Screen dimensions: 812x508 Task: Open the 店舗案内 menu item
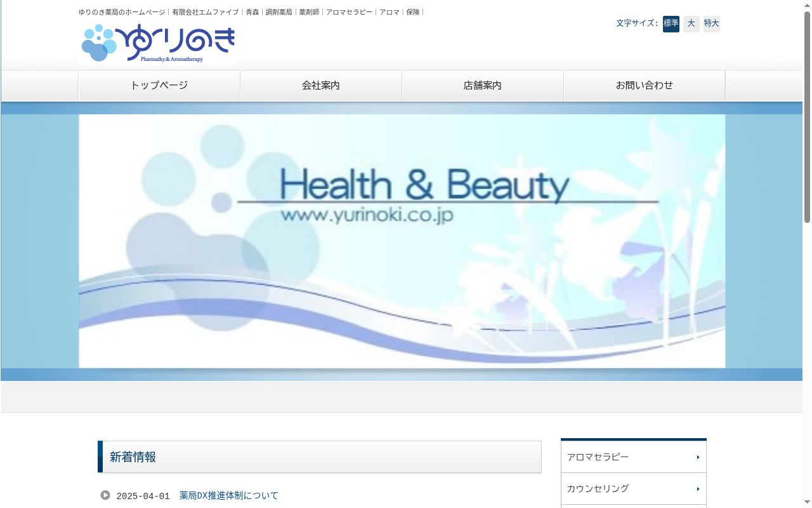pos(483,86)
